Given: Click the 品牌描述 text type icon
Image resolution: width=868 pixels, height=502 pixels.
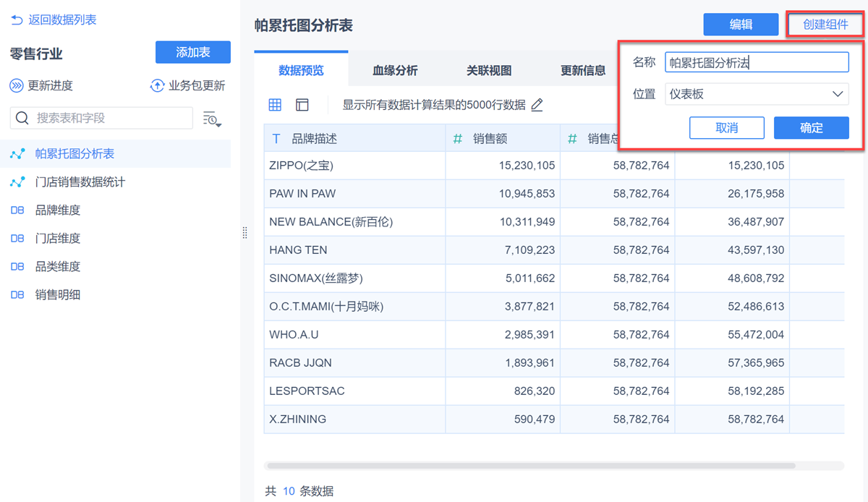Looking at the screenshot, I should coord(276,138).
